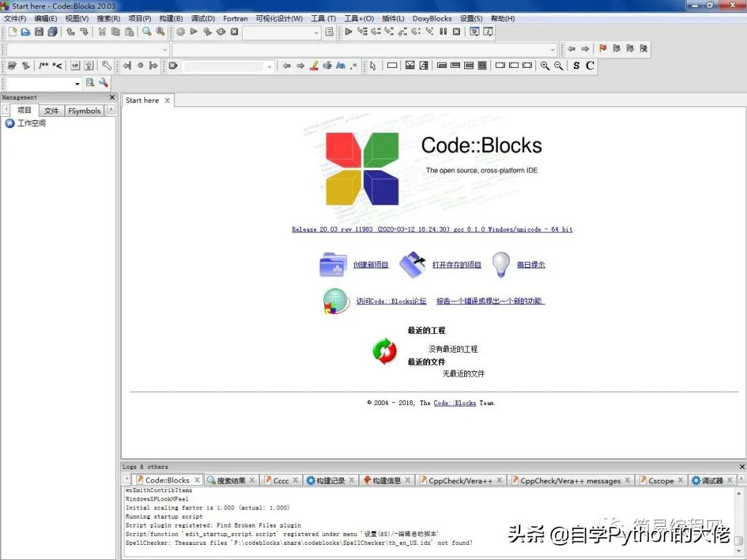Click the 报告一个错误或提出一个新的功能 link

tap(490, 301)
